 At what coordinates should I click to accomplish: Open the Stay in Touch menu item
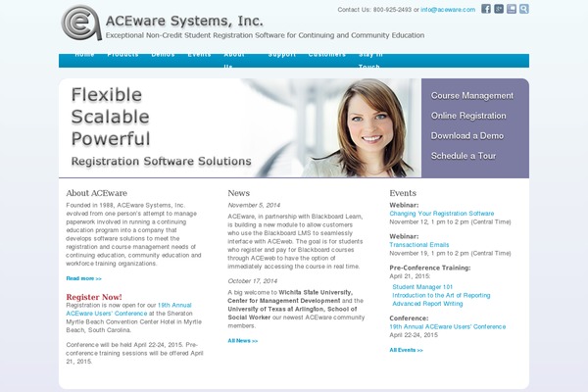(370, 60)
